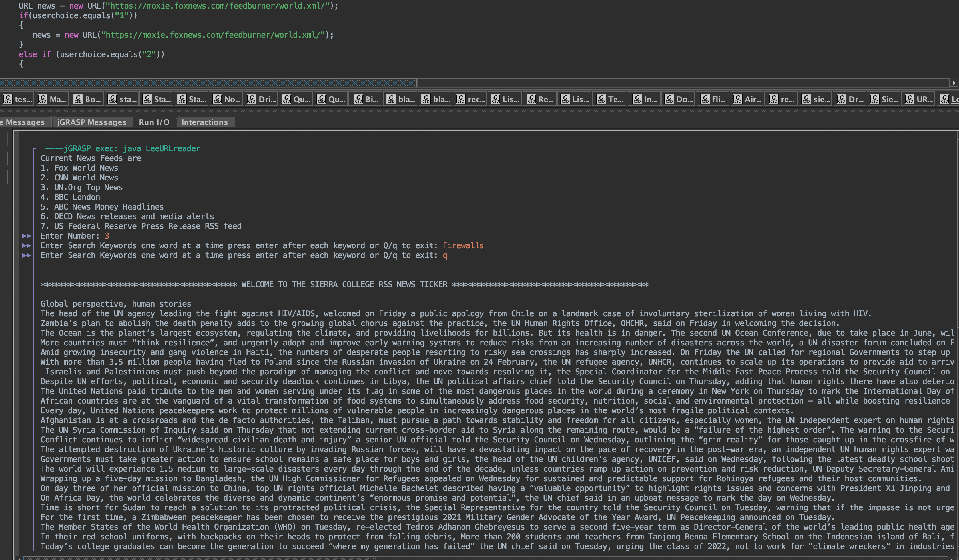The width and height of the screenshot is (959, 560).
Task: Open the 'Dri...' file tab
Action: point(261,99)
